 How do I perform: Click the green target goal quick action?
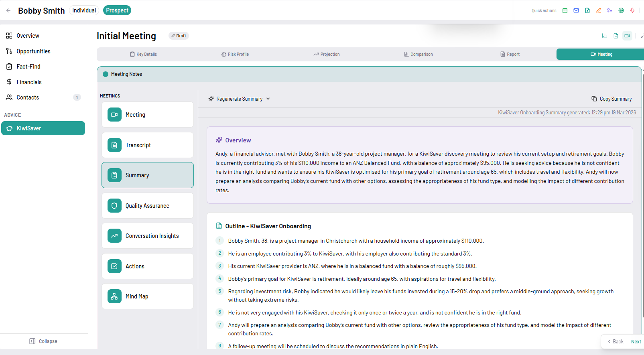621,10
